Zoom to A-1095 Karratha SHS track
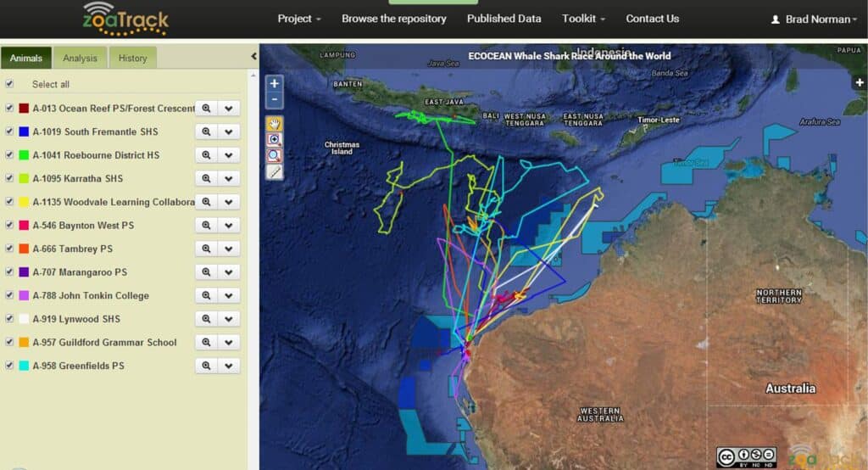 206,178
